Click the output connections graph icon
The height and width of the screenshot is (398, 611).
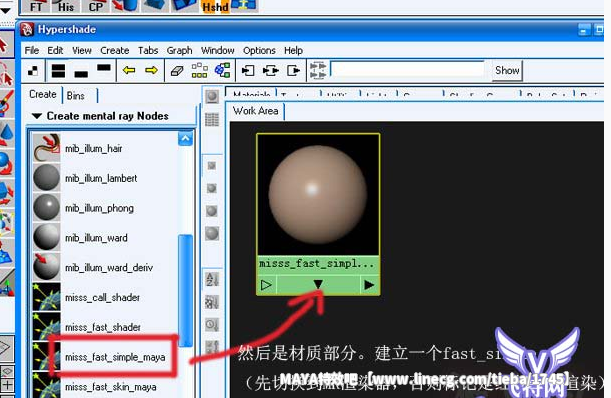click(x=293, y=71)
